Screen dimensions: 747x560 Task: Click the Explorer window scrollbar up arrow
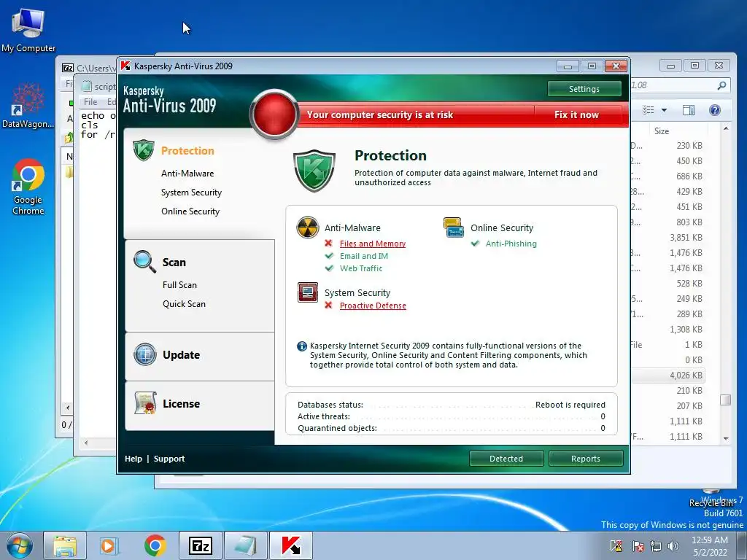pyautogui.click(x=726, y=128)
